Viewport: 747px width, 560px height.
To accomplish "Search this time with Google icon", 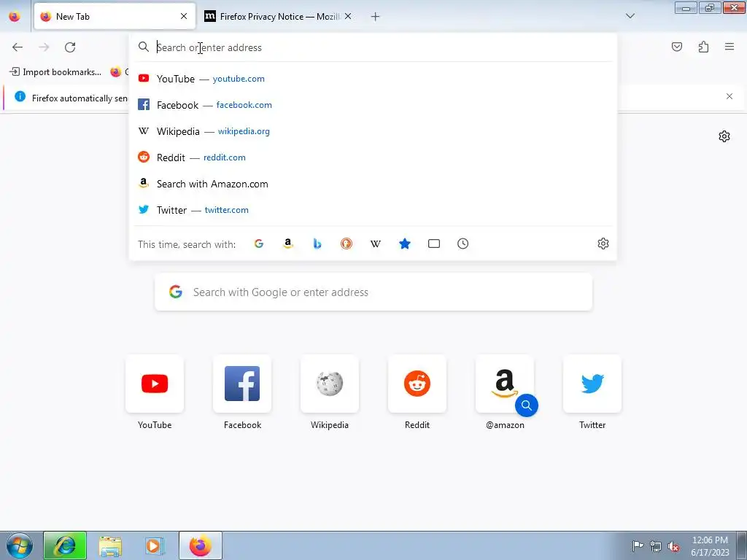I will (x=259, y=244).
